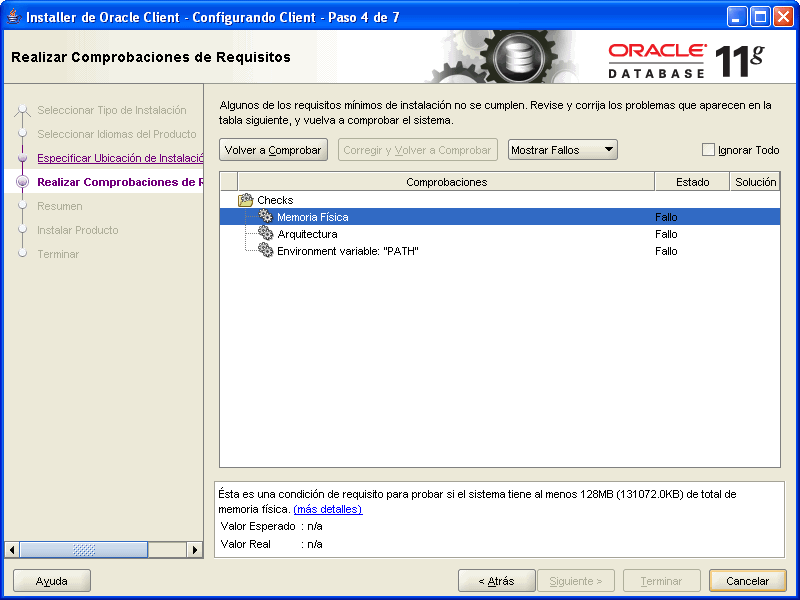This screenshot has width=800, height=600.
Task: Click the Siguiente button
Action: coord(576,581)
